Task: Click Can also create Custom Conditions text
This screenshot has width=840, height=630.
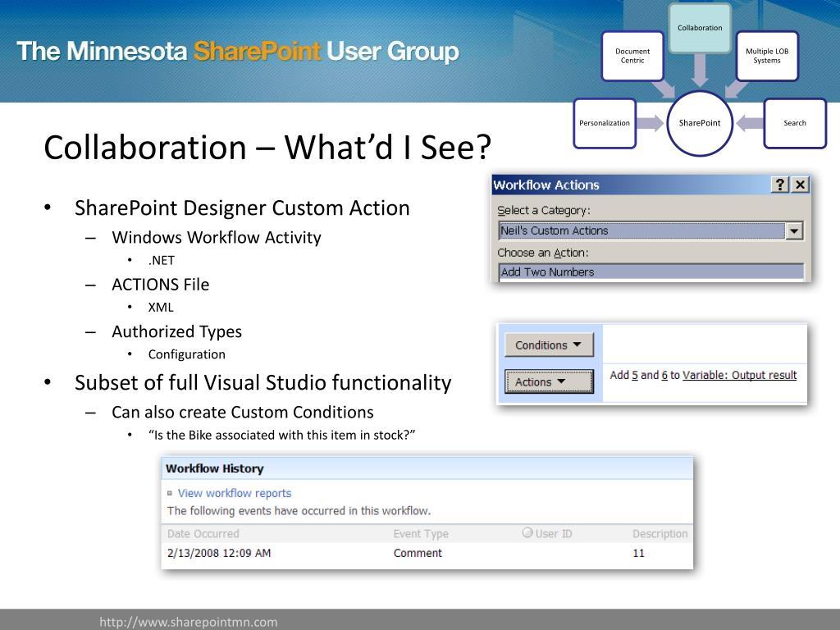Action: [x=243, y=412]
